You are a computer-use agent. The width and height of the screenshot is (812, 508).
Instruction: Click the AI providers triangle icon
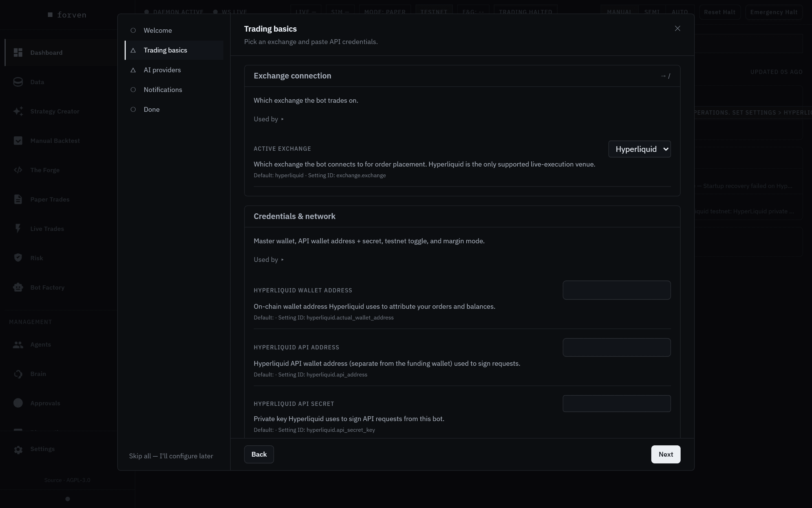[133, 70]
